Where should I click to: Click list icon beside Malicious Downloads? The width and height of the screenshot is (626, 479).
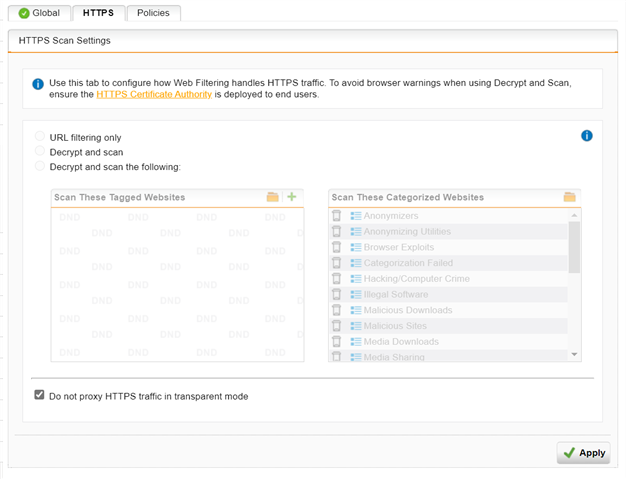(356, 310)
